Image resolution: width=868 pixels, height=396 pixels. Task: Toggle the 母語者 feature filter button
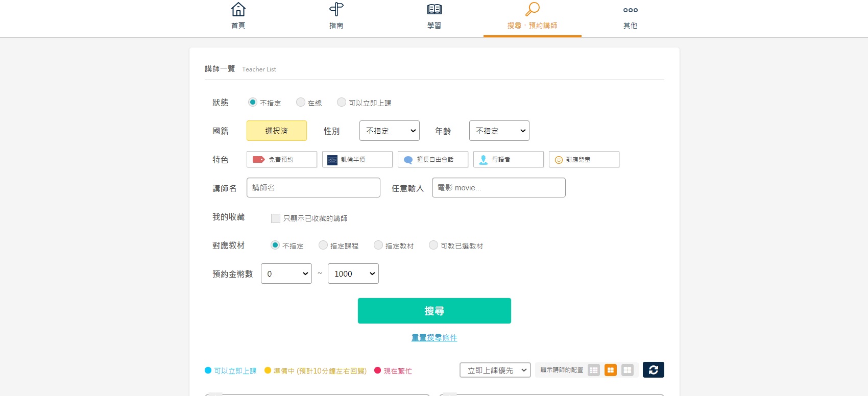point(509,159)
